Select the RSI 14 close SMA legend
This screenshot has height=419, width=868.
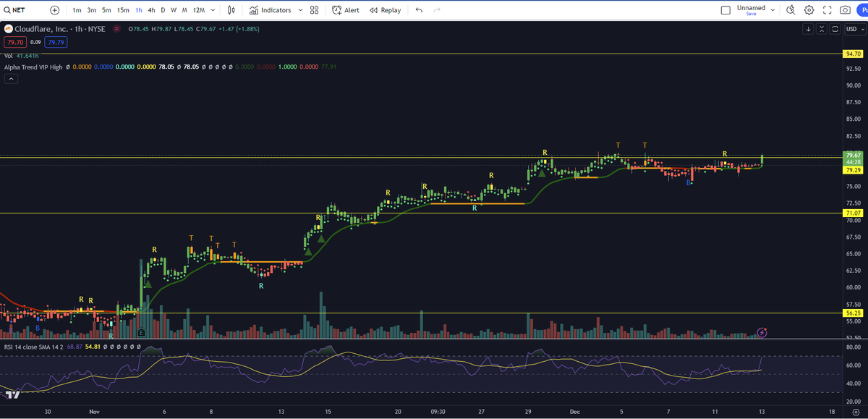33,347
